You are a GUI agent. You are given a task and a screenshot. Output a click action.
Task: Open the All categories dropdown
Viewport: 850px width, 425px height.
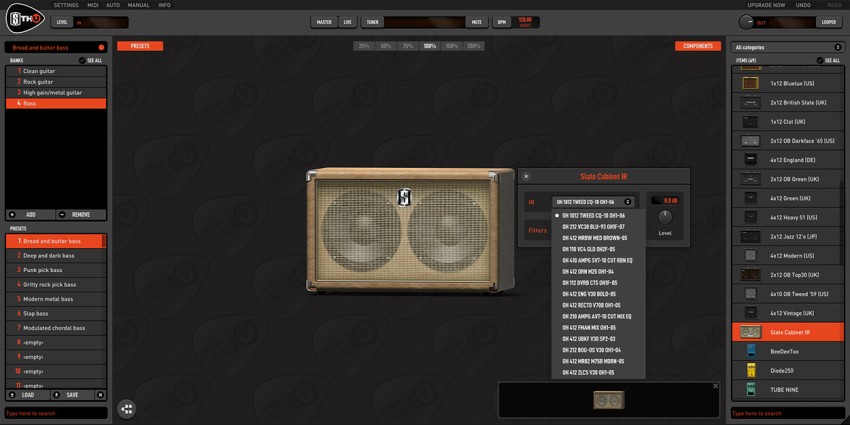787,47
